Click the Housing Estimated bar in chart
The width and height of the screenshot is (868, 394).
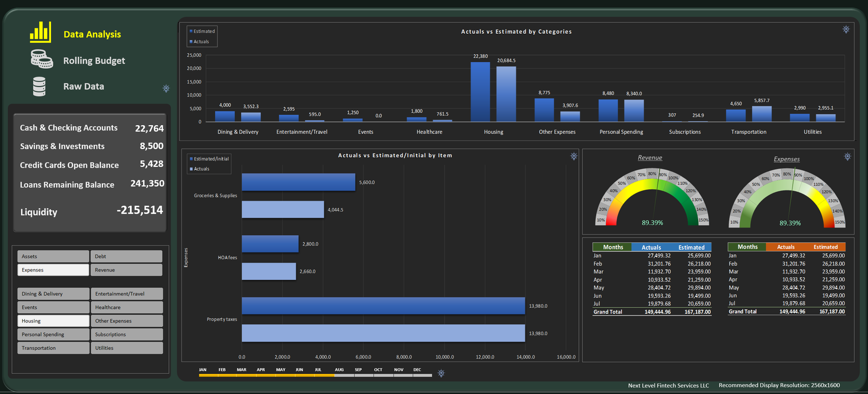point(480,92)
